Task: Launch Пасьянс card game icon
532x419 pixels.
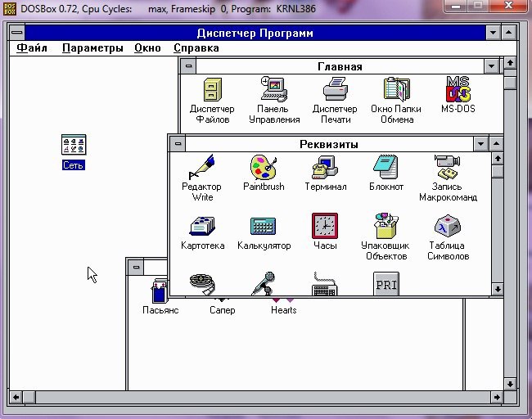Action: tap(160, 291)
